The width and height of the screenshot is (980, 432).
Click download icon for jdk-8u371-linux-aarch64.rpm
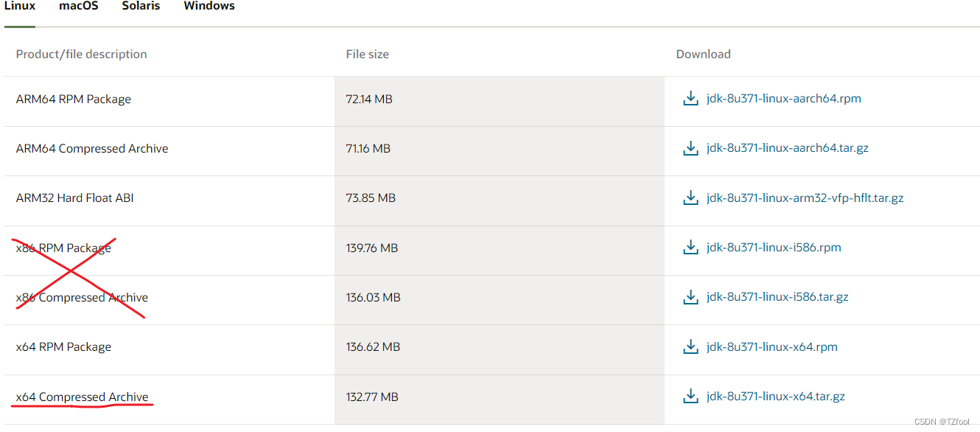690,99
